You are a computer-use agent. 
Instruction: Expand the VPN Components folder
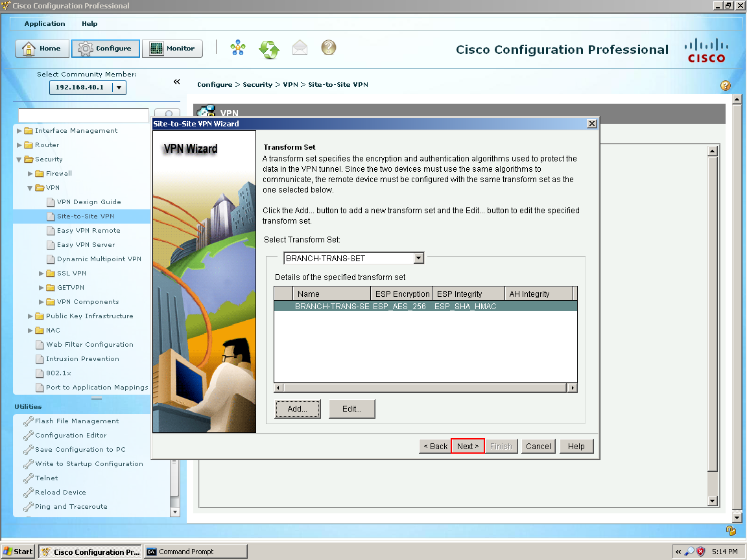[41, 302]
